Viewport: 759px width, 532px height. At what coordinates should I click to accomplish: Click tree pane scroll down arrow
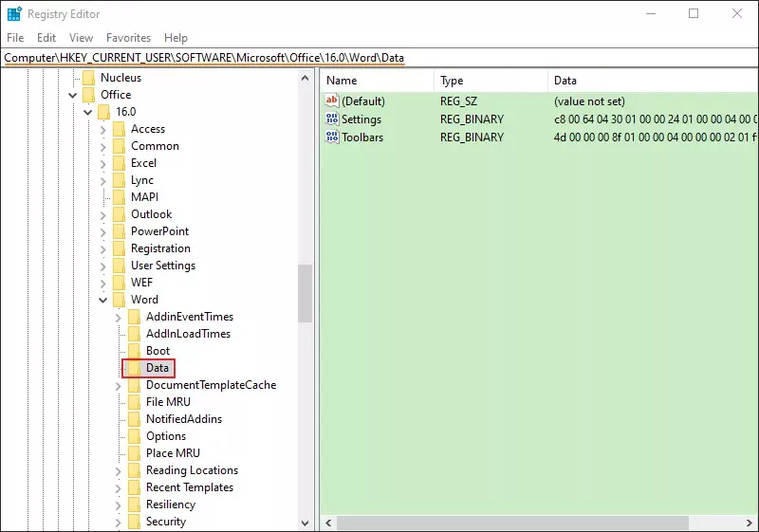[305, 523]
